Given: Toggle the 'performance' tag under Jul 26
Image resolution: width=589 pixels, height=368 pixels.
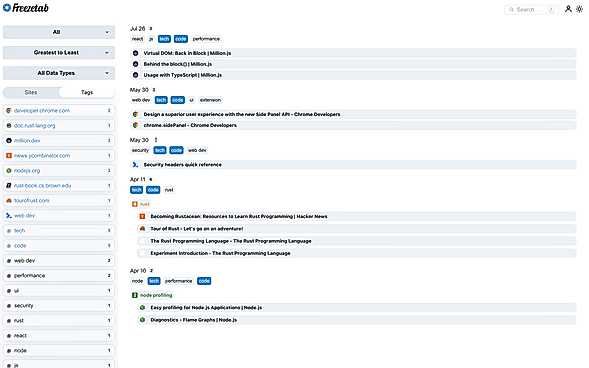Looking at the screenshot, I should pyautogui.click(x=206, y=39).
